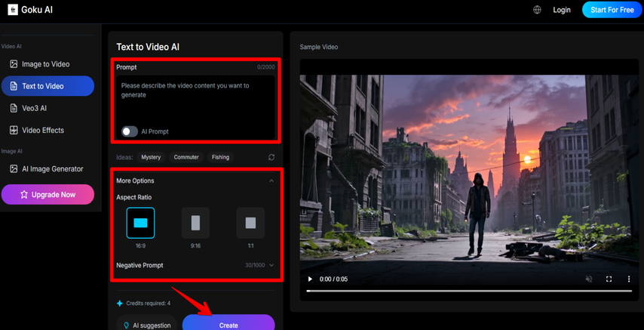Choose the 1:1 aspect ratio

pos(250,223)
